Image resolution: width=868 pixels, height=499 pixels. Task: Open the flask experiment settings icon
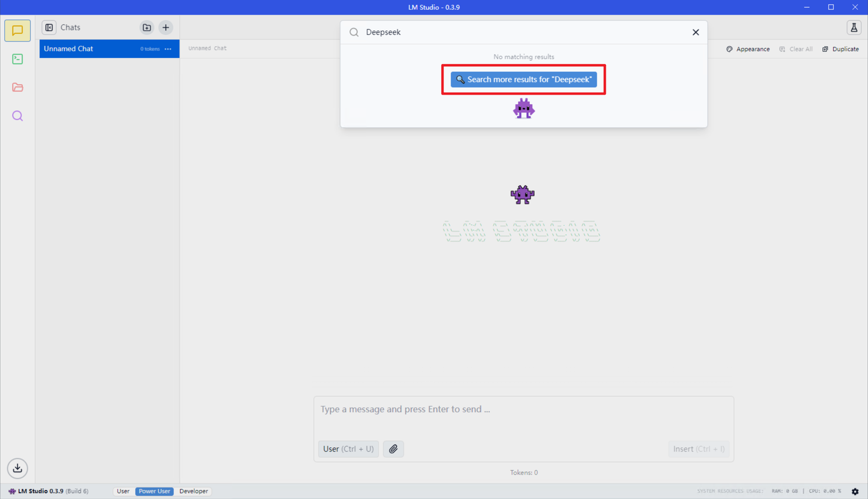[x=854, y=28]
